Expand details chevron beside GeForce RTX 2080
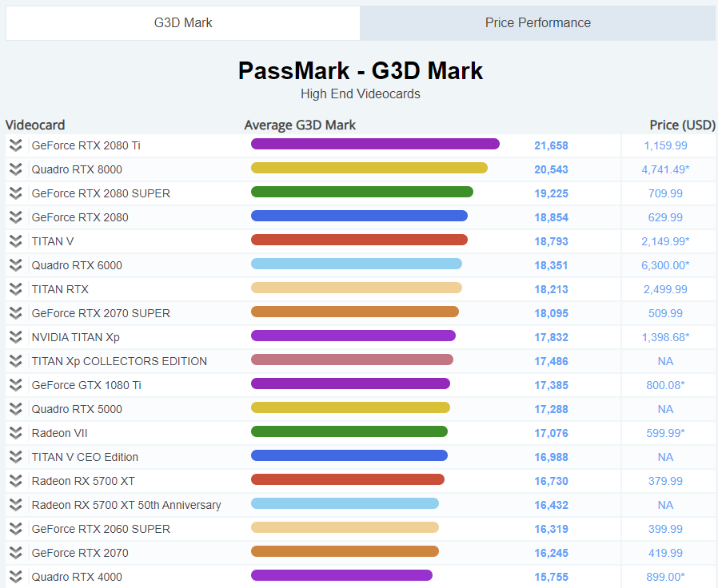 [15, 217]
